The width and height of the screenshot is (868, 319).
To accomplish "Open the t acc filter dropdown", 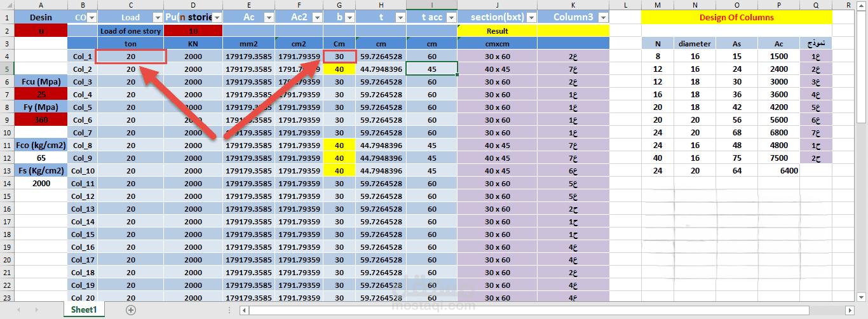I will coord(451,18).
